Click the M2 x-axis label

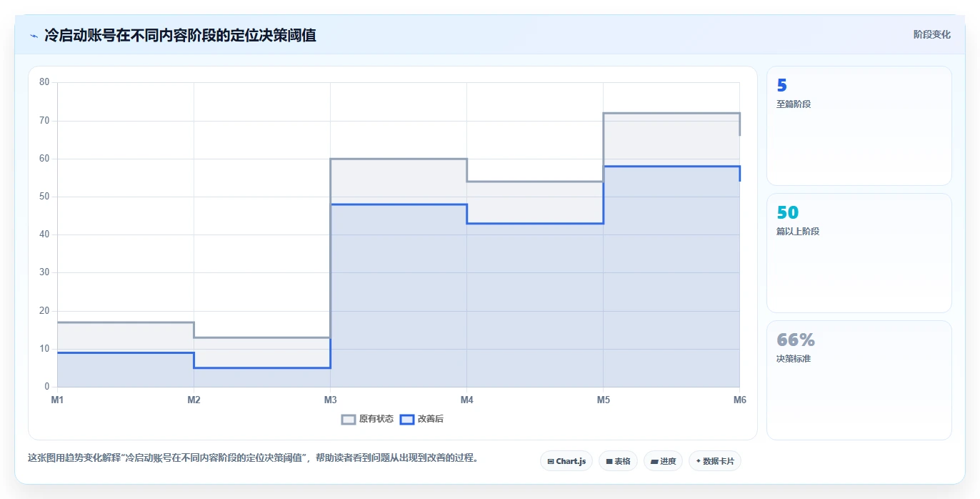(194, 400)
